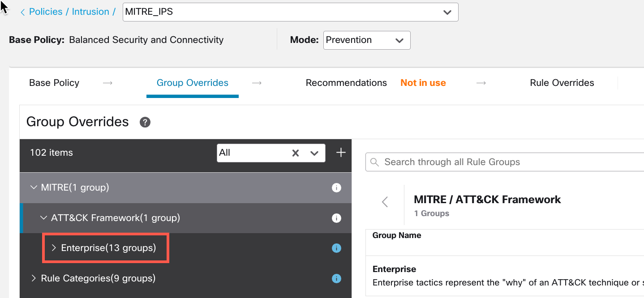This screenshot has width=644, height=298.
Task: Click the help icon beside Group Overrides heading
Action: (145, 122)
